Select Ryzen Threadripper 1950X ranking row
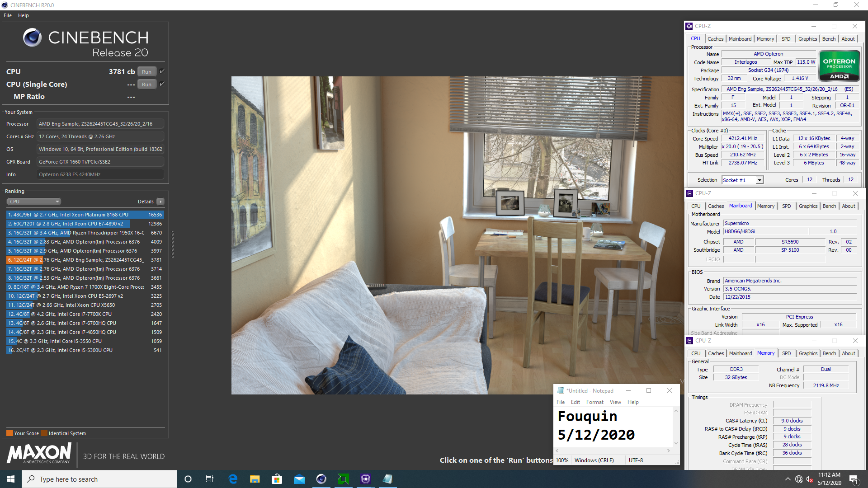 click(85, 233)
